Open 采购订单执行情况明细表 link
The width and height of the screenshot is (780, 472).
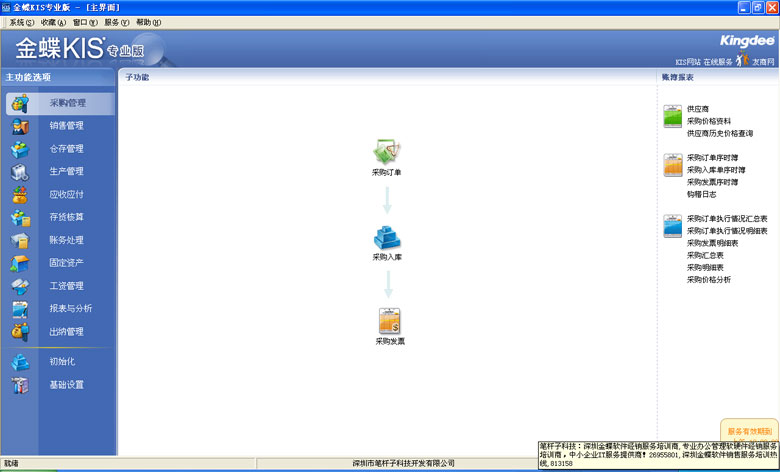tap(727, 231)
